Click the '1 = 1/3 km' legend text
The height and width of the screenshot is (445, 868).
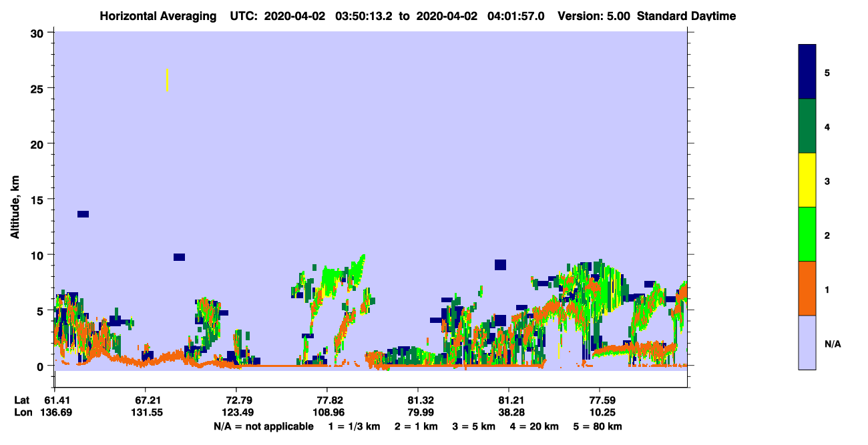tap(355, 426)
